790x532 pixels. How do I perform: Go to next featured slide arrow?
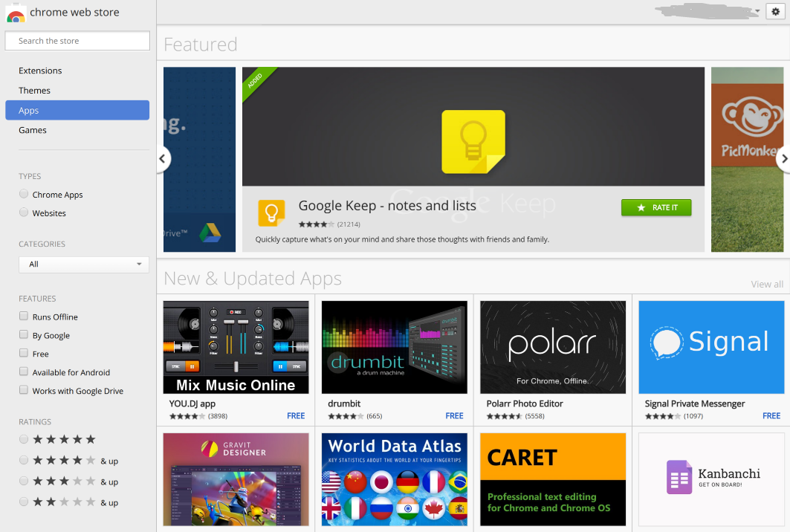[783, 159]
